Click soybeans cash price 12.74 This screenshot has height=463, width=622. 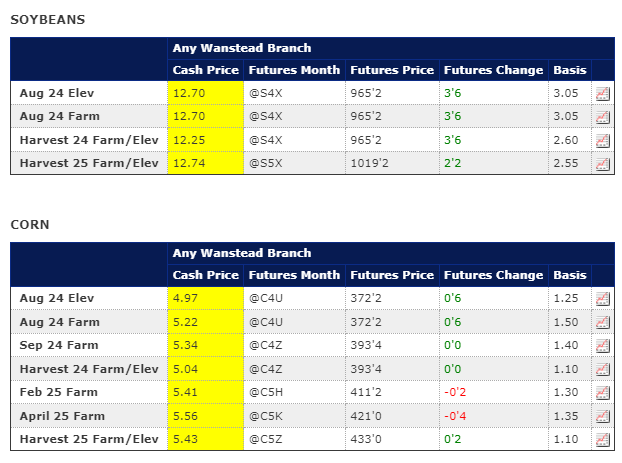pos(189,163)
